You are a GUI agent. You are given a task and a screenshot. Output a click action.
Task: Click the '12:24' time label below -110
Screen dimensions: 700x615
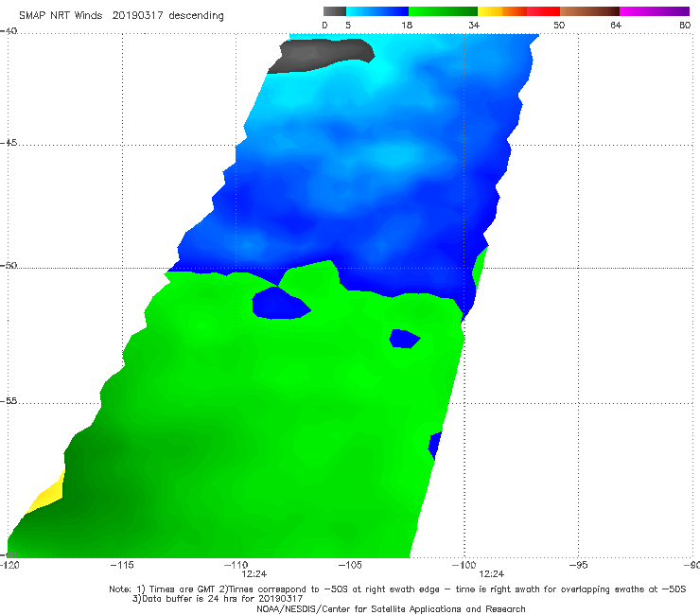coord(254,574)
